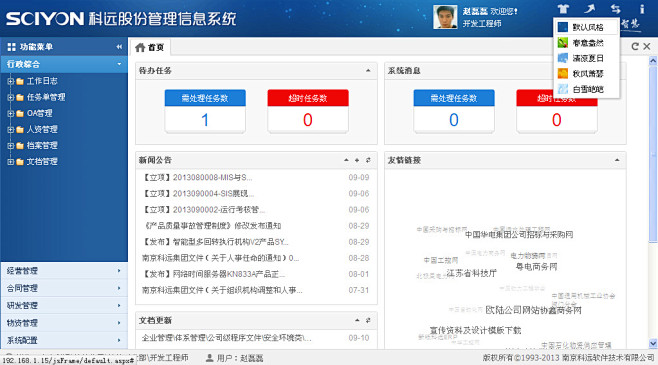
Task: Click the home icon on 首页 tab
Action: (140, 47)
